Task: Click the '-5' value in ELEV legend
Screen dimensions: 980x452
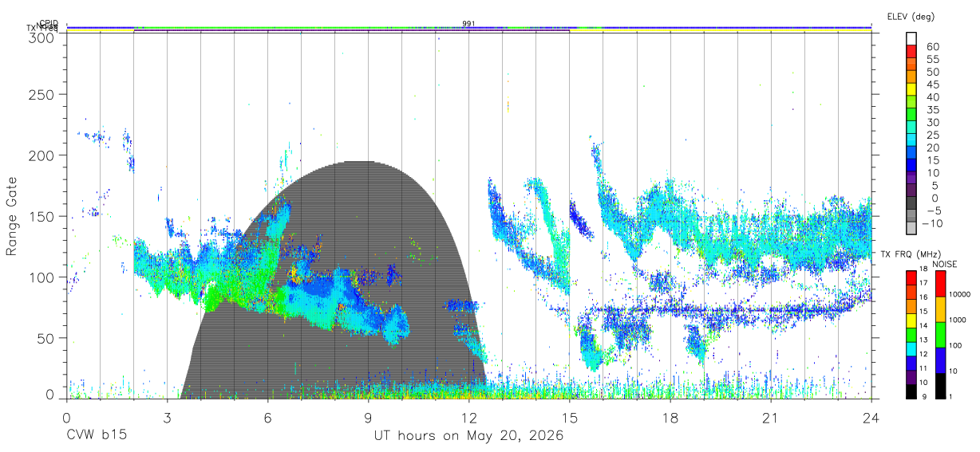Action: coord(933,210)
